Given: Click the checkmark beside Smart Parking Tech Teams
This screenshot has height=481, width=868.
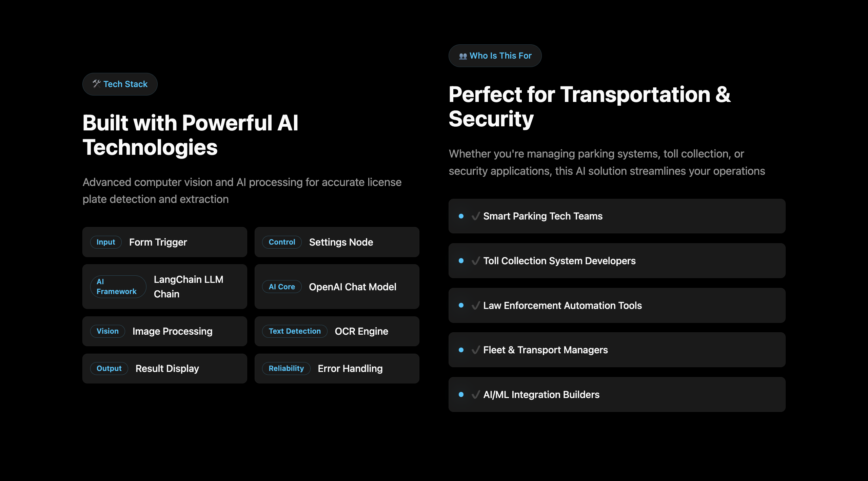Looking at the screenshot, I should click(476, 216).
